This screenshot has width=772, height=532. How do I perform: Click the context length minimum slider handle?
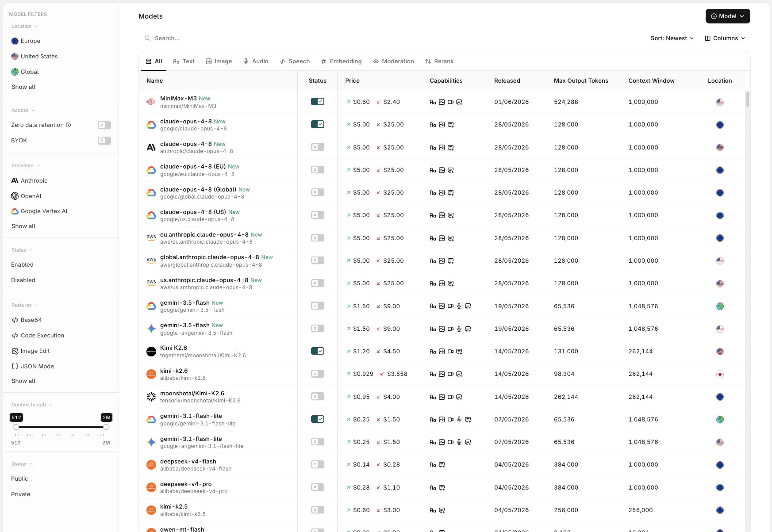click(x=16, y=427)
